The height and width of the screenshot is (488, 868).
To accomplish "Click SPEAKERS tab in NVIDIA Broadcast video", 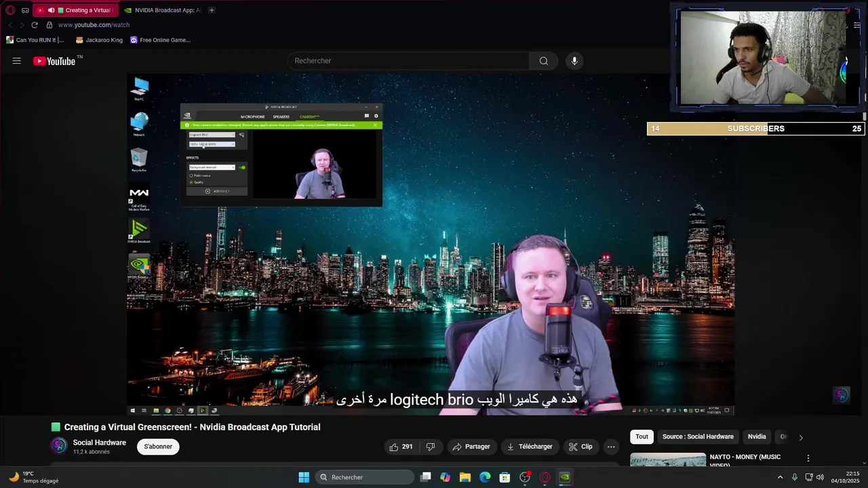I will [281, 117].
